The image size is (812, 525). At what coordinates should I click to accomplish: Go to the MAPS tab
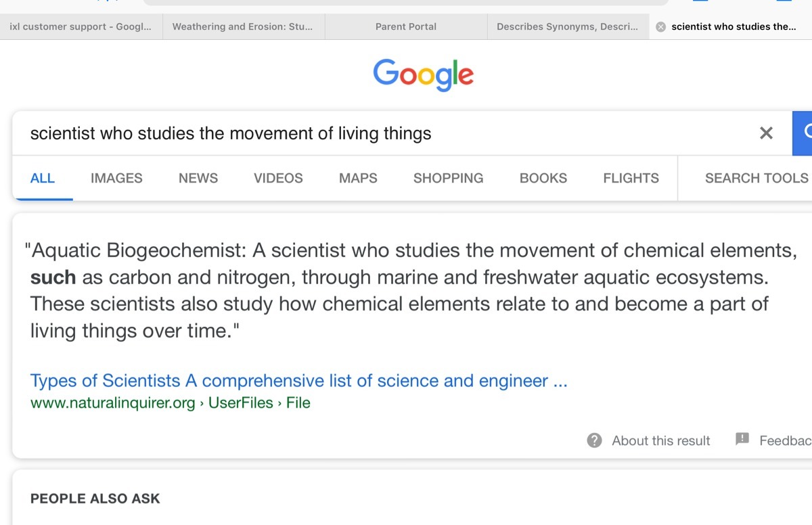click(x=358, y=178)
